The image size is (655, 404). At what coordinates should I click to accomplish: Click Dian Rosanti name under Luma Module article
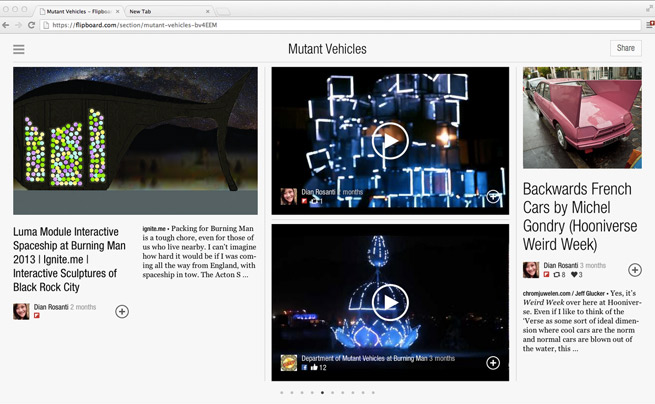pos(51,307)
